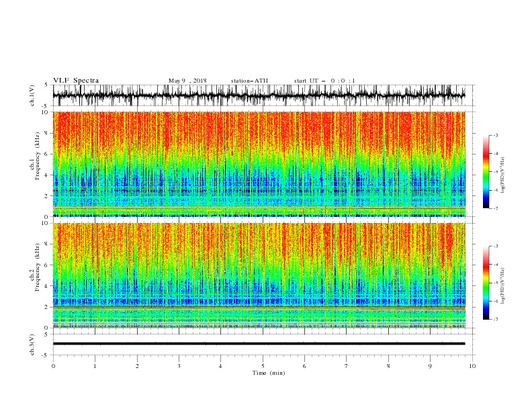Click the "-5" label on ch.2 colorbar
Viewport: 532px width, 411px height.
[x=496, y=283]
